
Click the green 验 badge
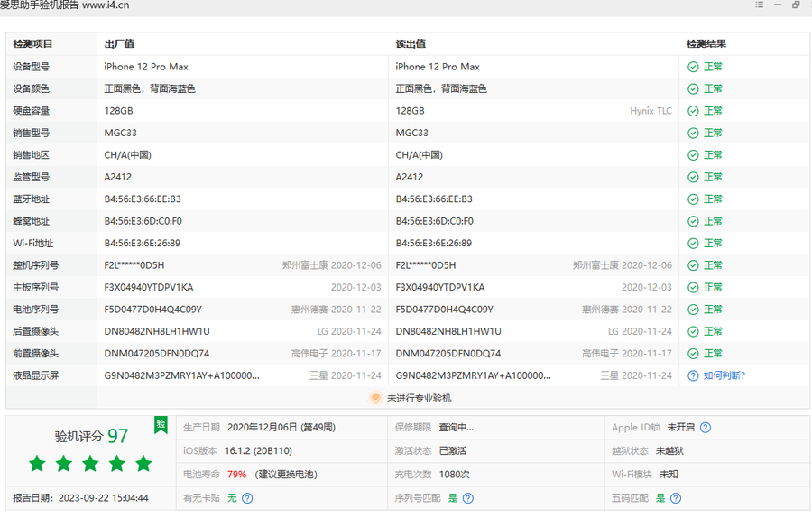[x=161, y=425]
